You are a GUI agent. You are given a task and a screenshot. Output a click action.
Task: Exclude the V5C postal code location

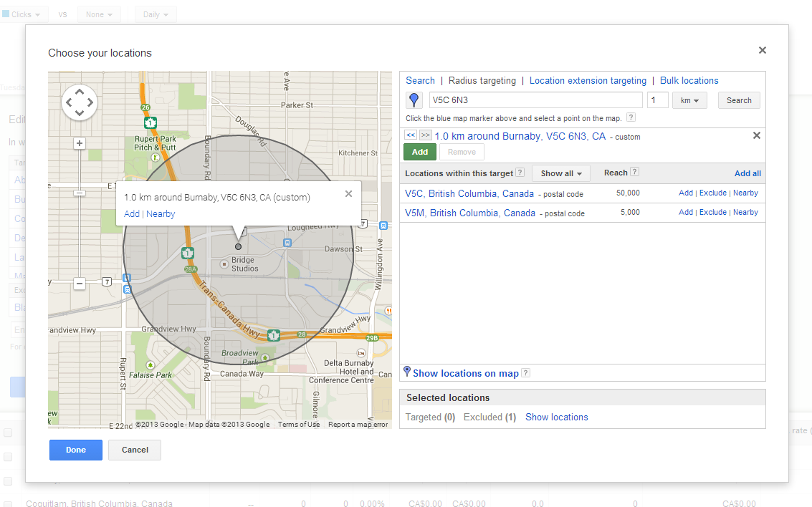[712, 193]
